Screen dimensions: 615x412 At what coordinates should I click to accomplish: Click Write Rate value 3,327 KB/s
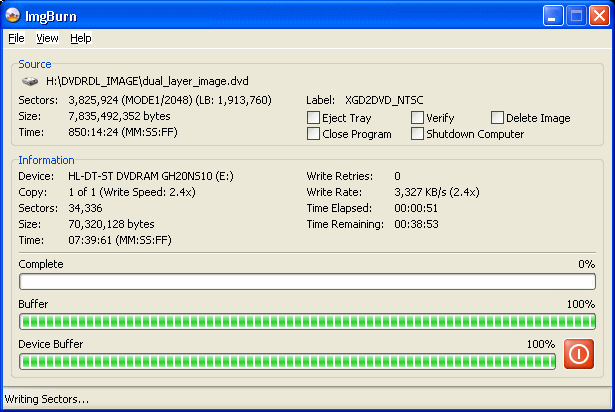click(x=437, y=192)
